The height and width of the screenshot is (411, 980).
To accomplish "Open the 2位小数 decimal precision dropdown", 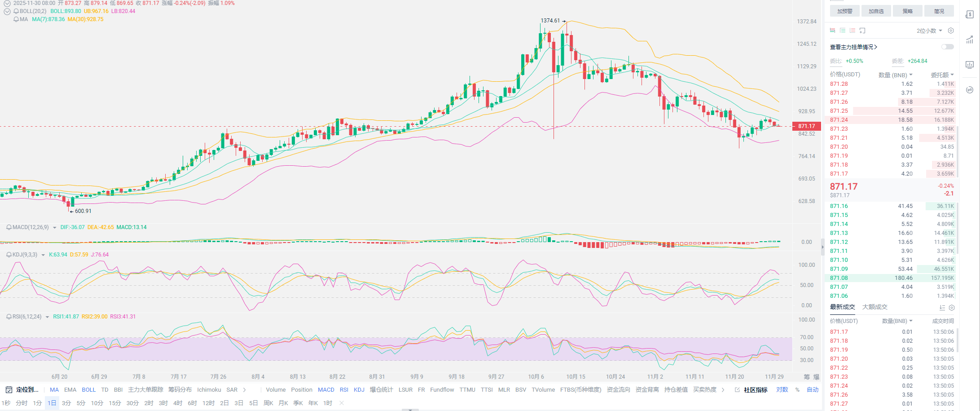I will tap(929, 31).
